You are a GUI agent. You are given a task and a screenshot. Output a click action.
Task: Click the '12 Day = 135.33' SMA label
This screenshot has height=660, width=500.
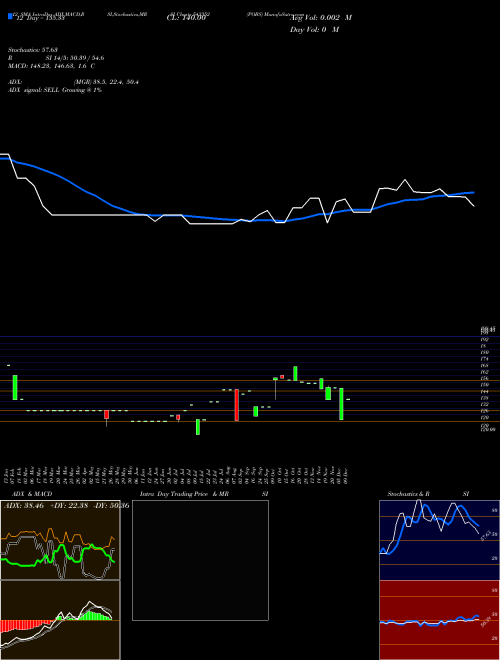pos(39,18)
